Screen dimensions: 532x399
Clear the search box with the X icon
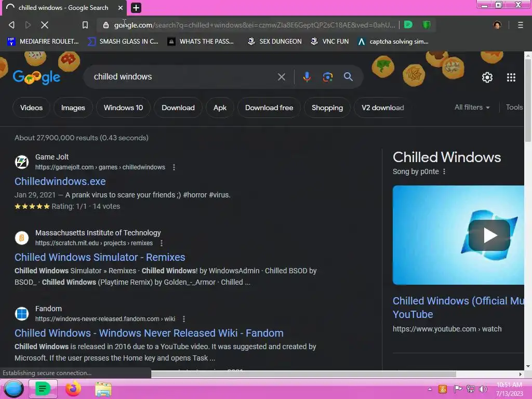(x=281, y=77)
